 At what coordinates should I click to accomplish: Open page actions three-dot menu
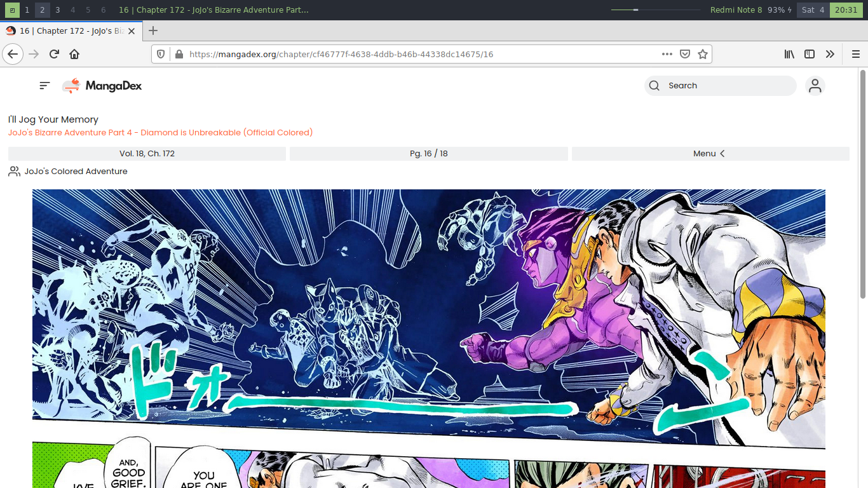[667, 54]
